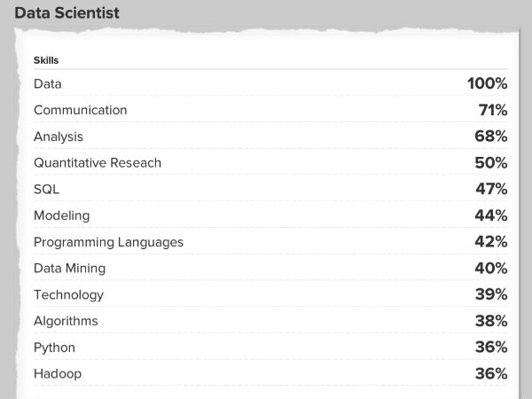Click the Data Mining label
The height and width of the screenshot is (399, 532).
(x=69, y=268)
